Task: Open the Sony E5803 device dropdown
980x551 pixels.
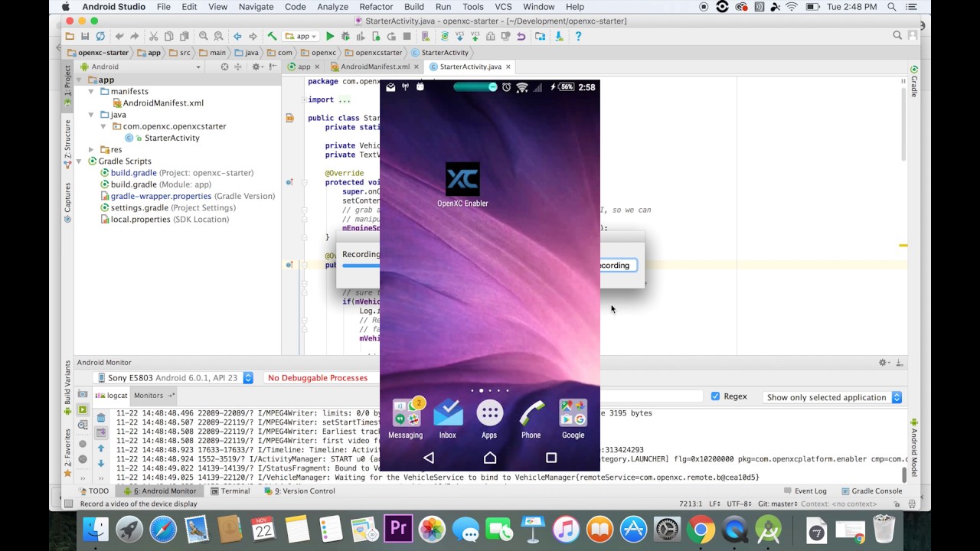Action: pyautogui.click(x=175, y=378)
